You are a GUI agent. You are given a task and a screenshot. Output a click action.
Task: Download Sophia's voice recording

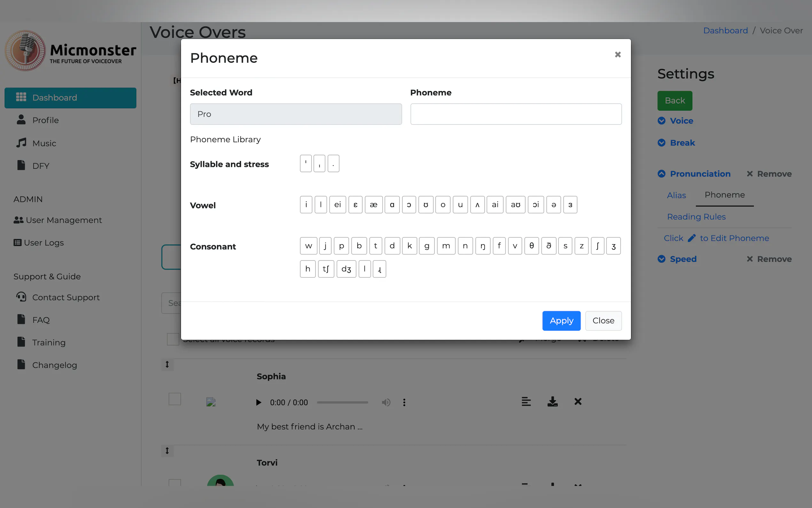[552, 401]
